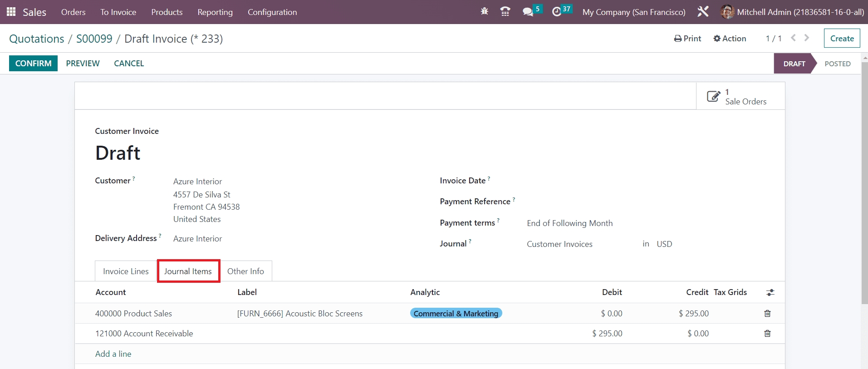
Task: Expand the Action dropdown menu
Action: tap(730, 39)
